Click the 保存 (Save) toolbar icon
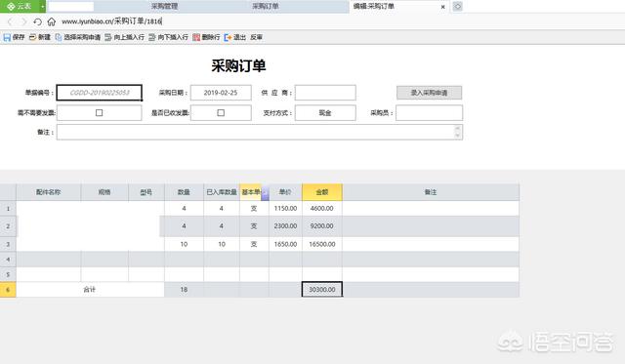 [x=7, y=37]
